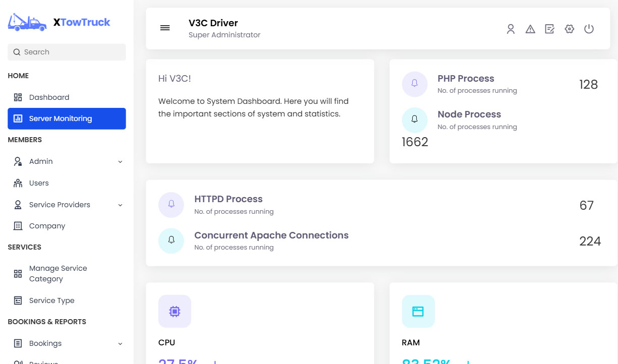Click the Node Process bell icon
The image size is (618, 364).
(415, 119)
